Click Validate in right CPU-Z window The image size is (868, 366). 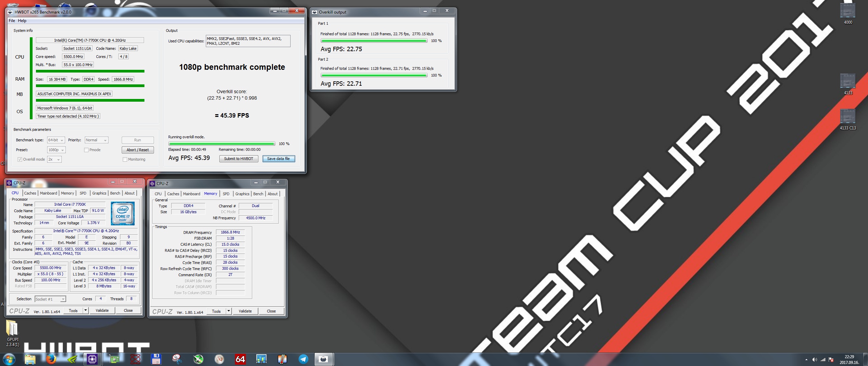(245, 311)
